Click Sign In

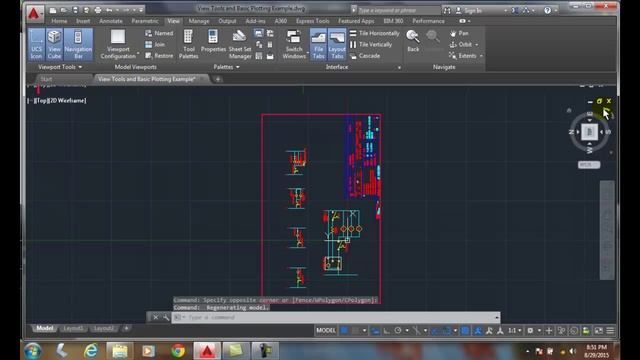tap(469, 10)
